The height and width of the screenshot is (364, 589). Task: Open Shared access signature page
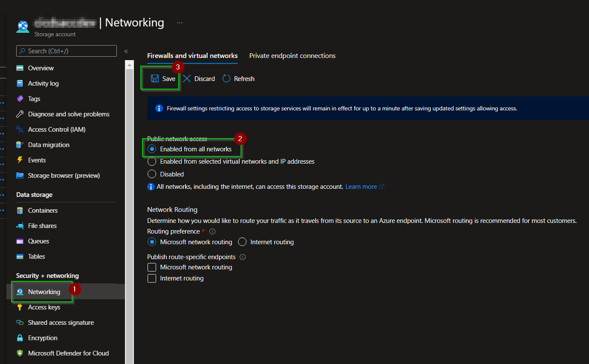(x=61, y=323)
